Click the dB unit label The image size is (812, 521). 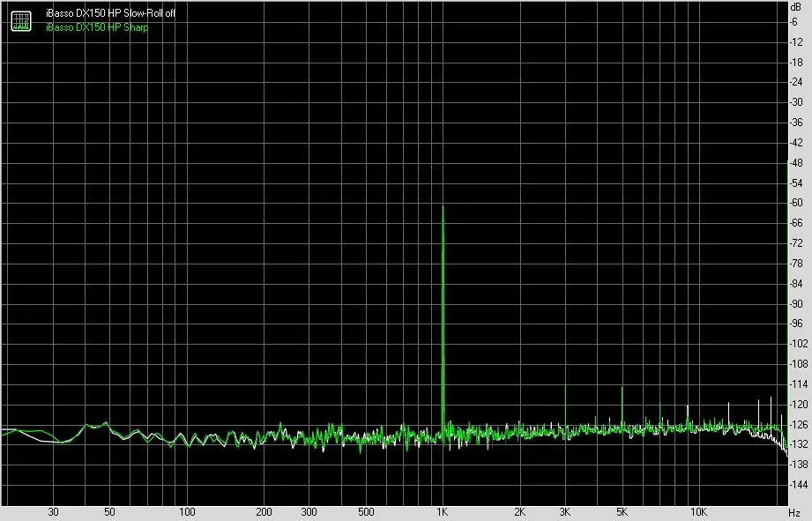(x=795, y=7)
